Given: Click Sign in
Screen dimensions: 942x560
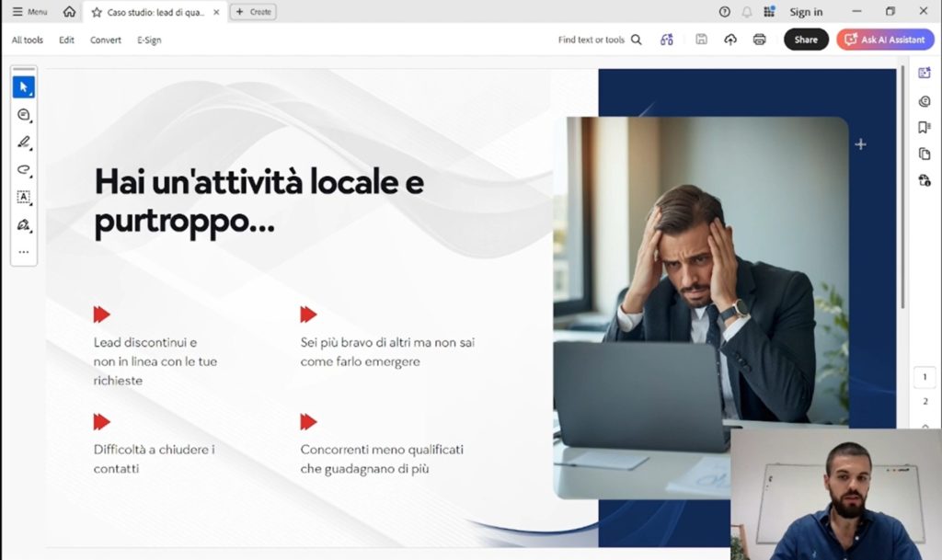Looking at the screenshot, I should 806,12.
